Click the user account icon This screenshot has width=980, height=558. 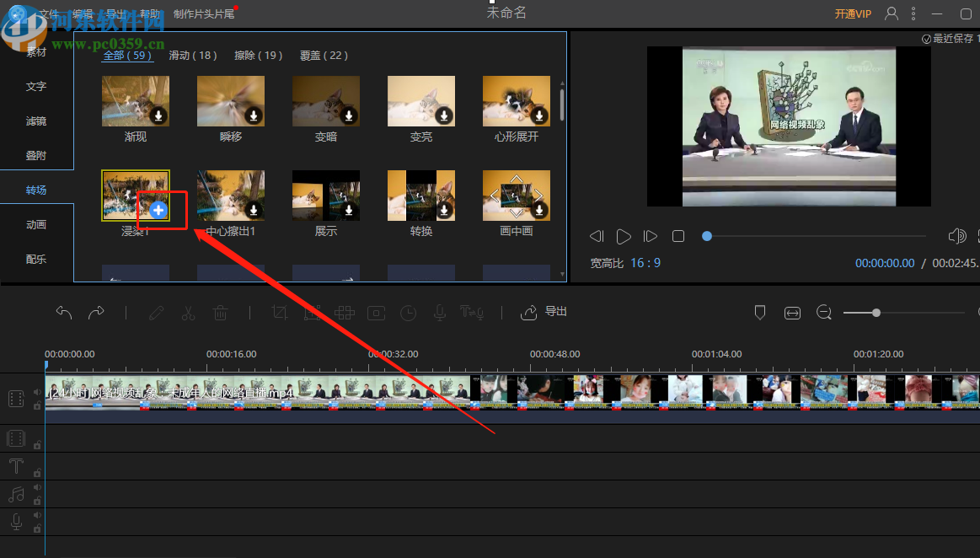892,13
